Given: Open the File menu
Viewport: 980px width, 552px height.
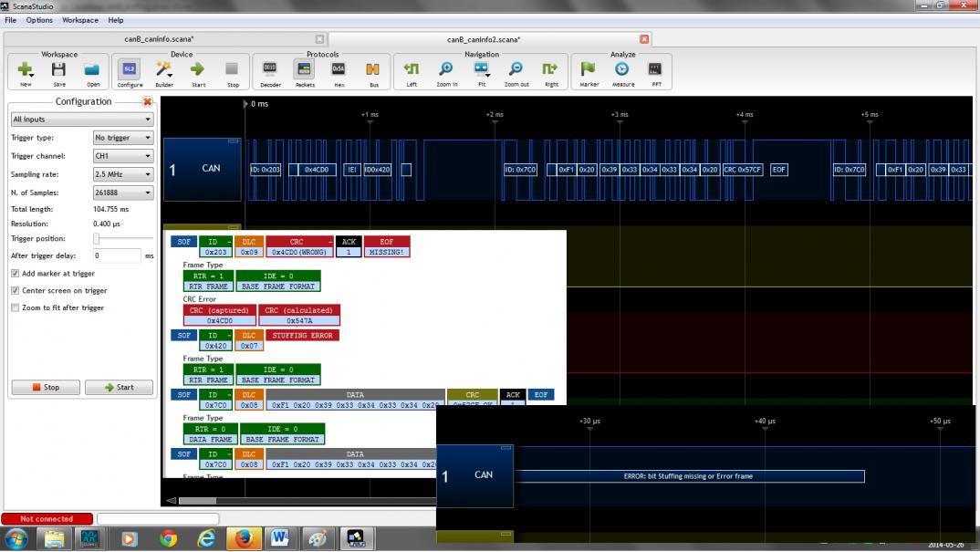Looking at the screenshot, I should click(11, 20).
